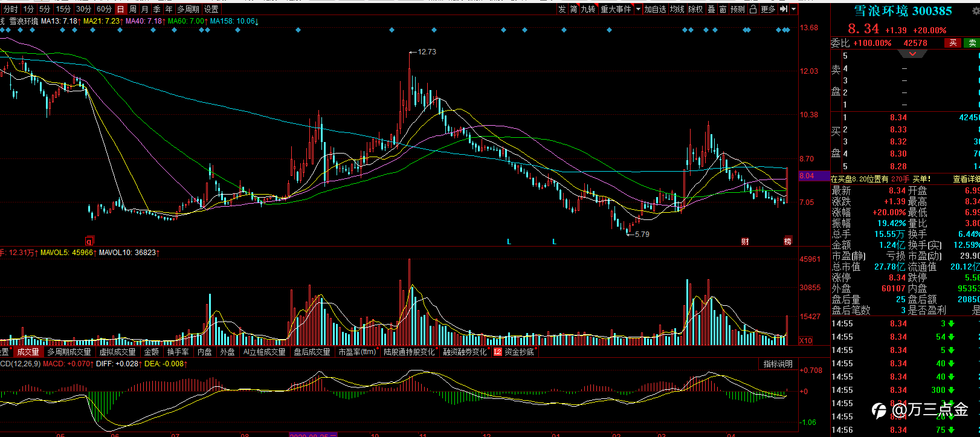Click the 12.73 high price label
The height and width of the screenshot is (437, 980).
coord(427,52)
